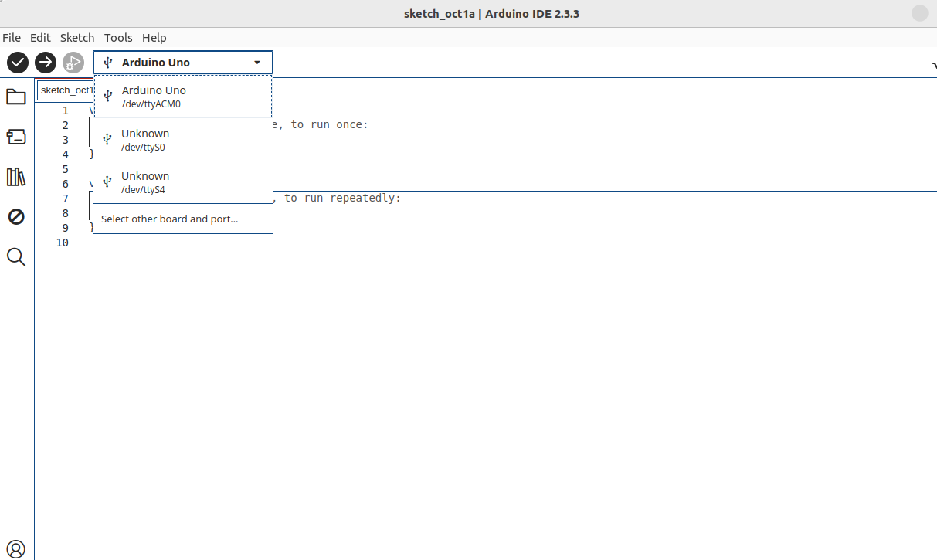Viewport: 937px width, 560px height.
Task: Open the Edit menu
Action: 40,37
